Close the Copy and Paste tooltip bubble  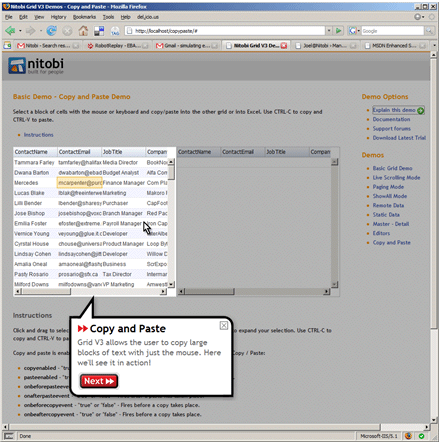[x=224, y=326]
